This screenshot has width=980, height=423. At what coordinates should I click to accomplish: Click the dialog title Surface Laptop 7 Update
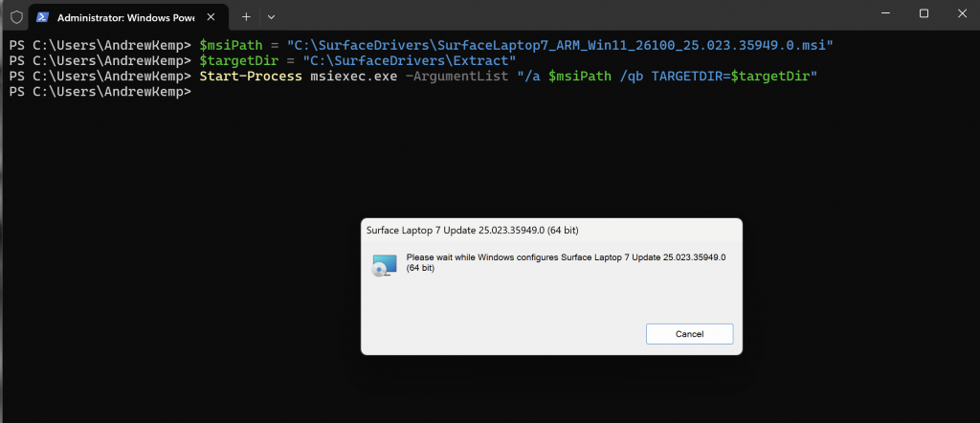click(x=472, y=230)
